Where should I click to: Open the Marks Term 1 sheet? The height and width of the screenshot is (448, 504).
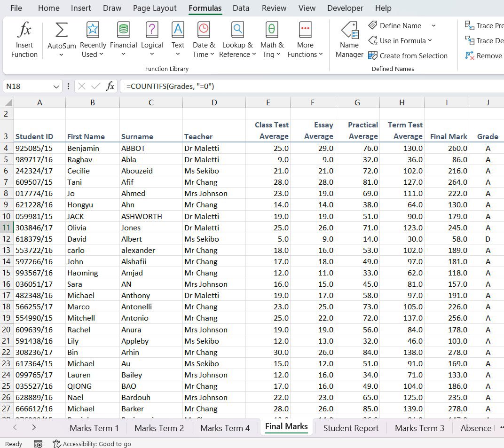[94, 428]
